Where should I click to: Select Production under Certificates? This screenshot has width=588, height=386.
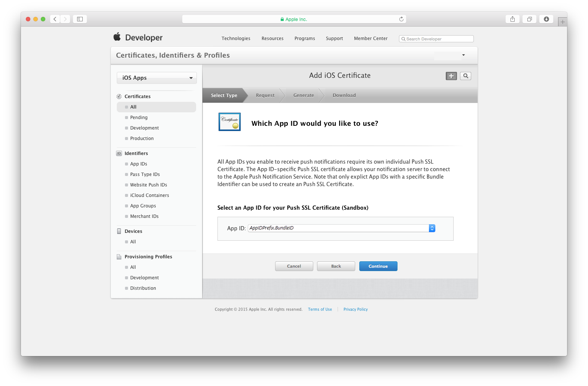tap(142, 139)
